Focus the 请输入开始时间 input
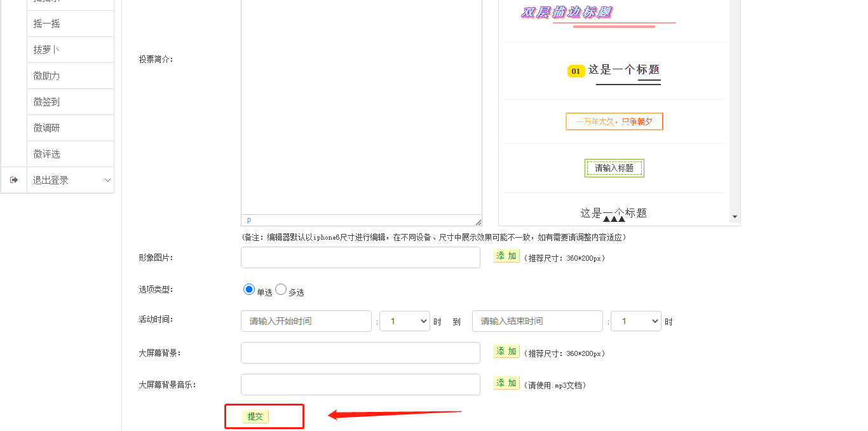The width and height of the screenshot is (868, 431). click(x=306, y=321)
